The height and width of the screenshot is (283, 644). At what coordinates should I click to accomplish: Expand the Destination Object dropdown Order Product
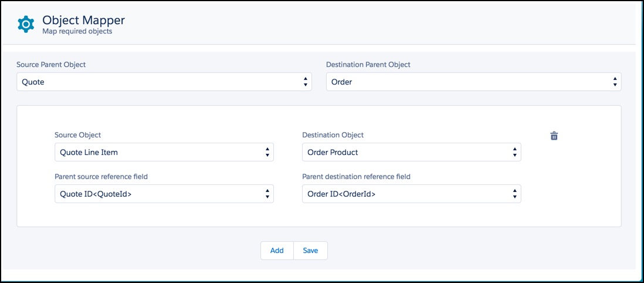[412, 152]
